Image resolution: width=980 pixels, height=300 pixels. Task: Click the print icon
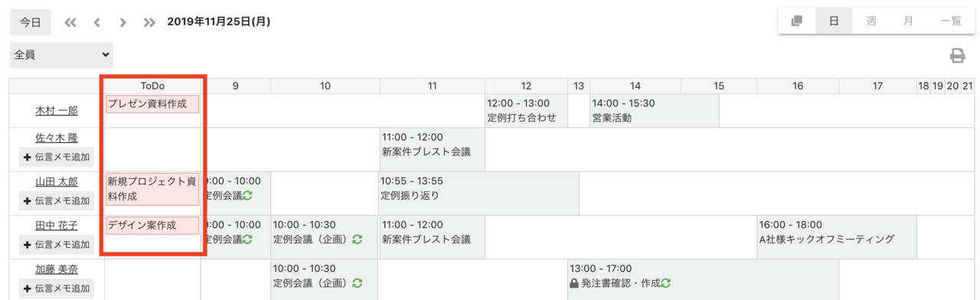click(957, 55)
